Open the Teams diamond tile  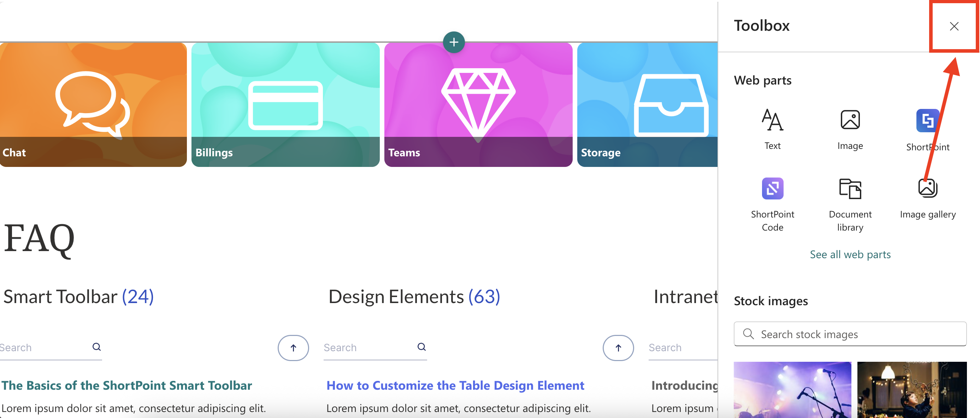pos(478,105)
